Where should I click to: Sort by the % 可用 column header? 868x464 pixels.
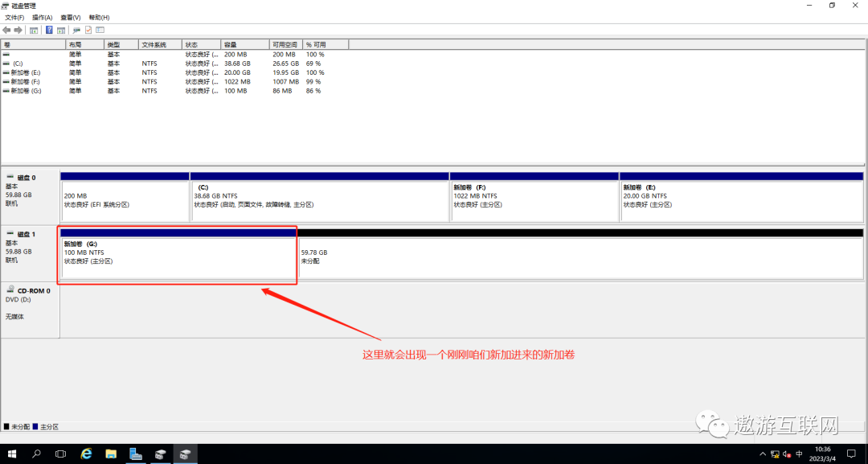pyautogui.click(x=326, y=44)
